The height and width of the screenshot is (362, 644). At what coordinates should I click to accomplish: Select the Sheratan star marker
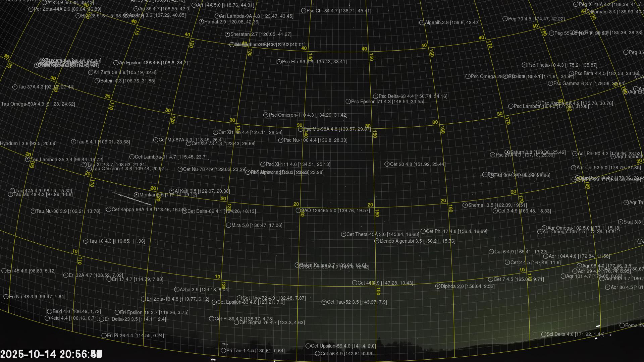(227, 34)
